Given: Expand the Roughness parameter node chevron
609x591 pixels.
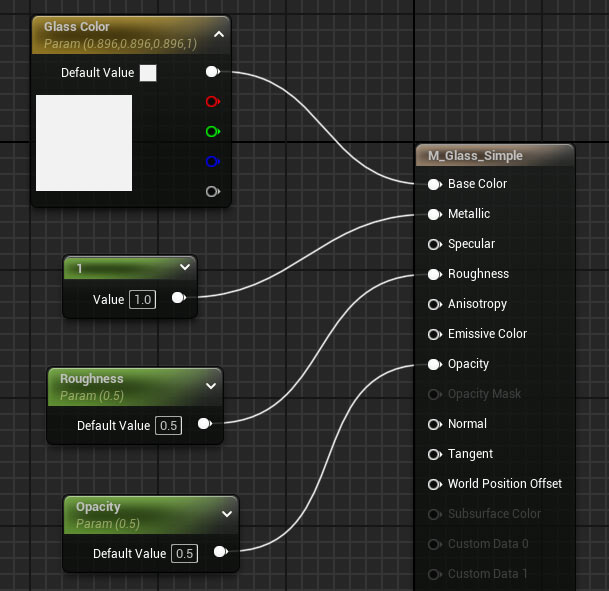Looking at the screenshot, I should click(210, 385).
